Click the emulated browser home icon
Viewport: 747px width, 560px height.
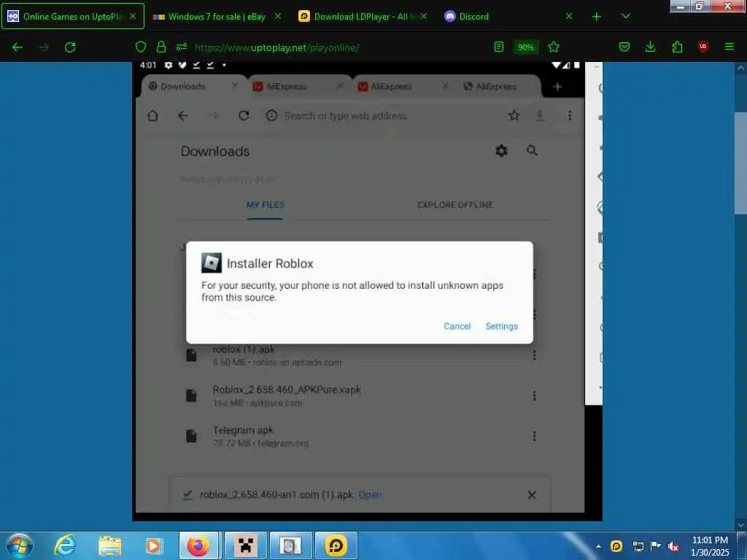(152, 116)
